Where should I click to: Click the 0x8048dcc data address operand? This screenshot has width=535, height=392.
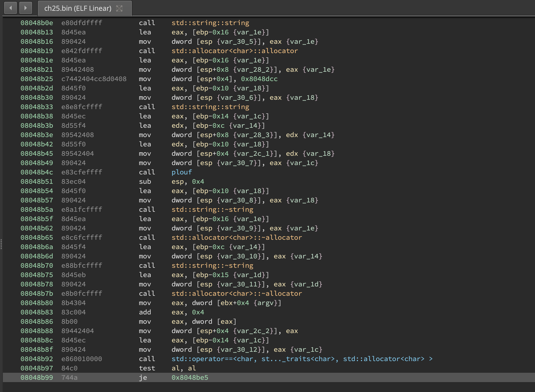(259, 79)
